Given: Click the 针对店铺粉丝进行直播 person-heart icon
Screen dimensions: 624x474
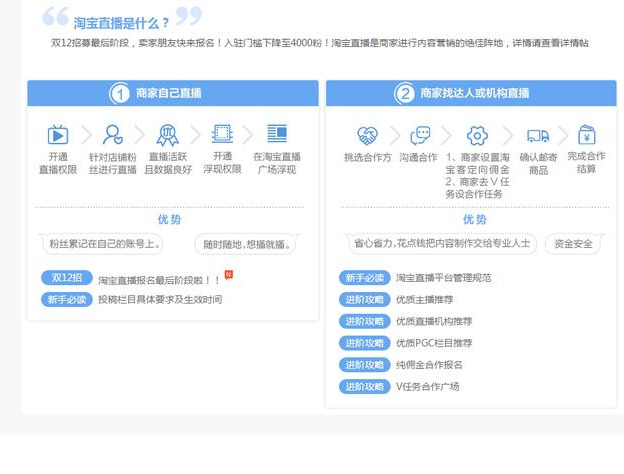Looking at the screenshot, I should pyautogui.click(x=113, y=135).
